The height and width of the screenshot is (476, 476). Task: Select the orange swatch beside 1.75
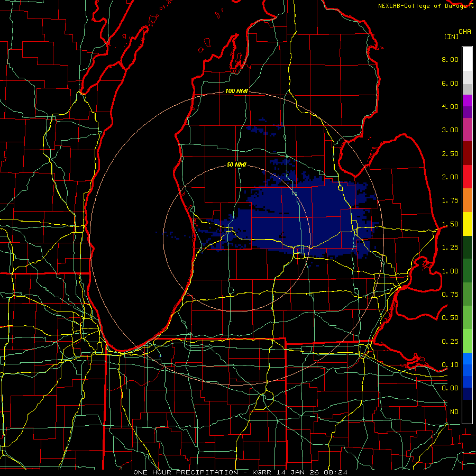467,200
